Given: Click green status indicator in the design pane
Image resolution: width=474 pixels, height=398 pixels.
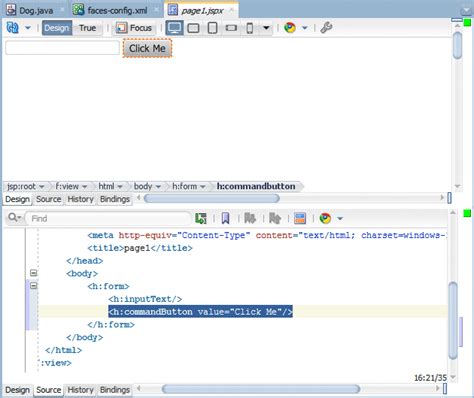Looking at the screenshot, I should tap(467, 22).
